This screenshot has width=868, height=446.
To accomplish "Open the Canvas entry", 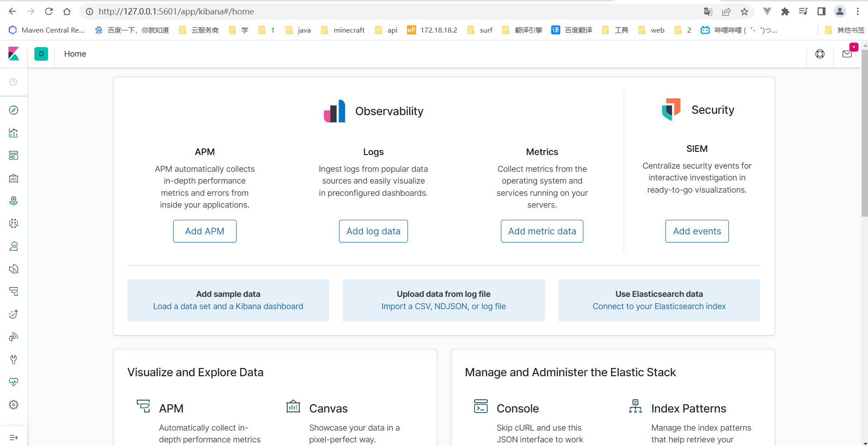I will 329,408.
